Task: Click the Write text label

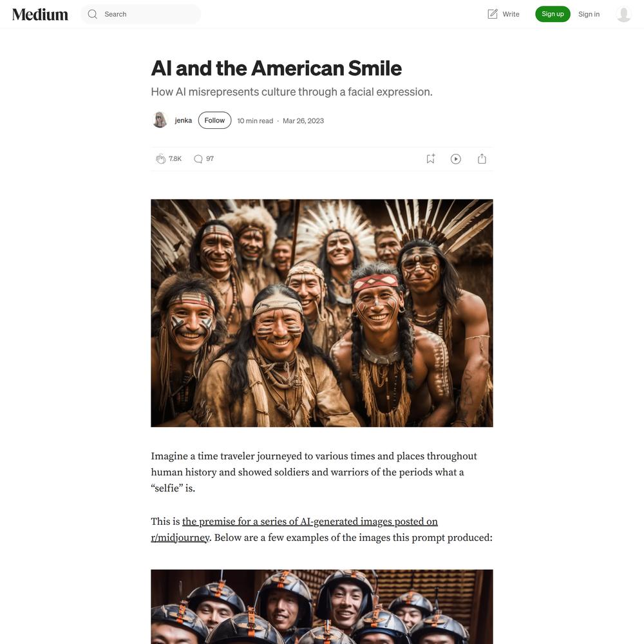Action: click(x=511, y=14)
